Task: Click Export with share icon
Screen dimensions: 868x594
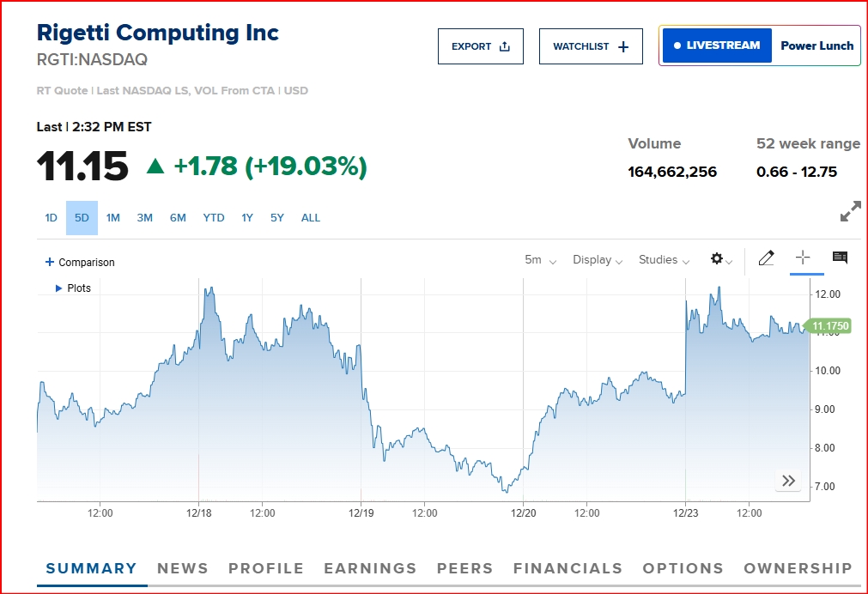Action: [481, 46]
